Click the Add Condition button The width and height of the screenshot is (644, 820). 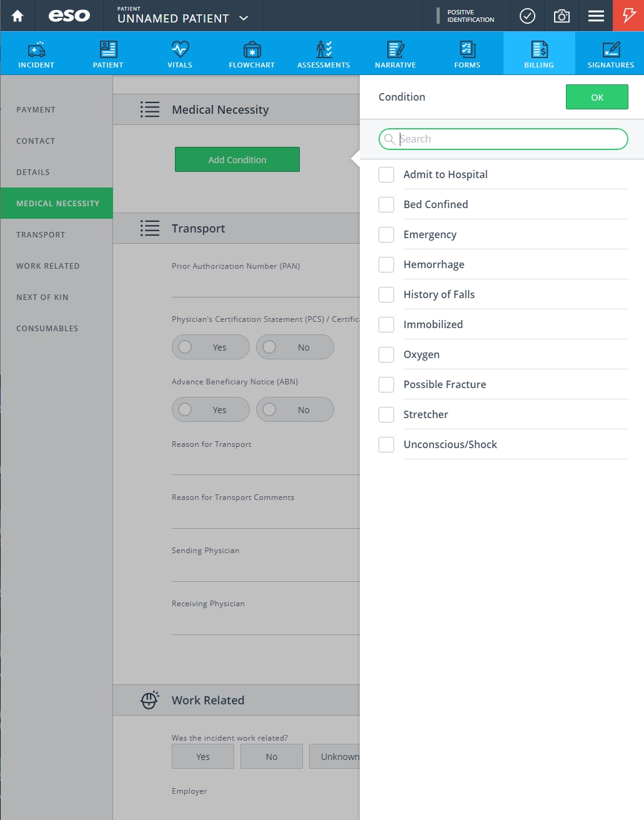click(237, 159)
